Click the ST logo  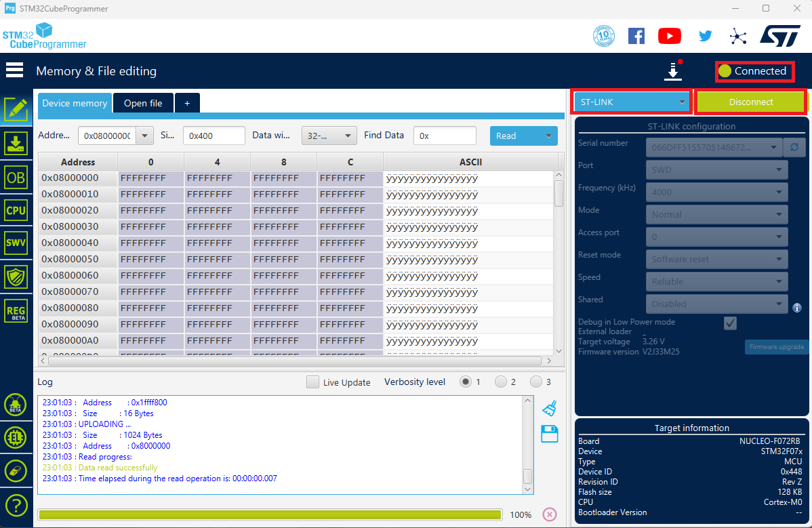coord(780,36)
